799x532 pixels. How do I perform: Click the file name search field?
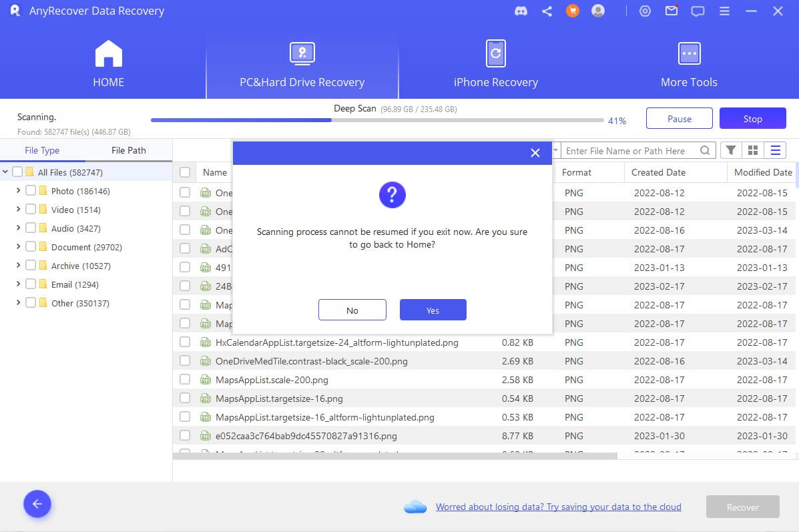click(x=631, y=151)
